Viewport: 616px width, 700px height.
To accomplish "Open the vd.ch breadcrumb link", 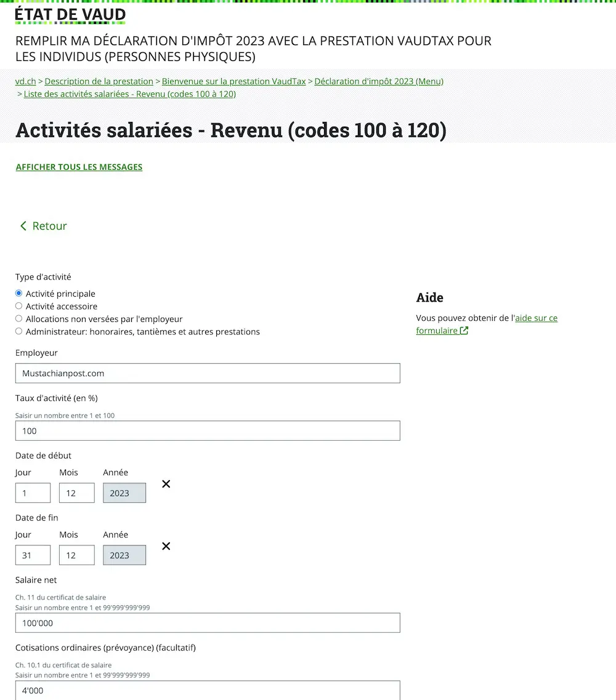I will coord(25,81).
